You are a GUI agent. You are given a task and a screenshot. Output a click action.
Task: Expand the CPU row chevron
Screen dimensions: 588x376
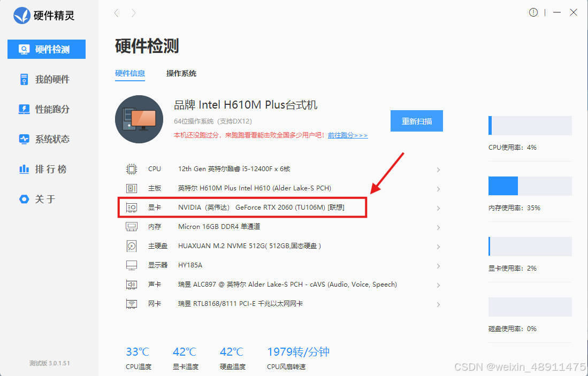point(438,170)
